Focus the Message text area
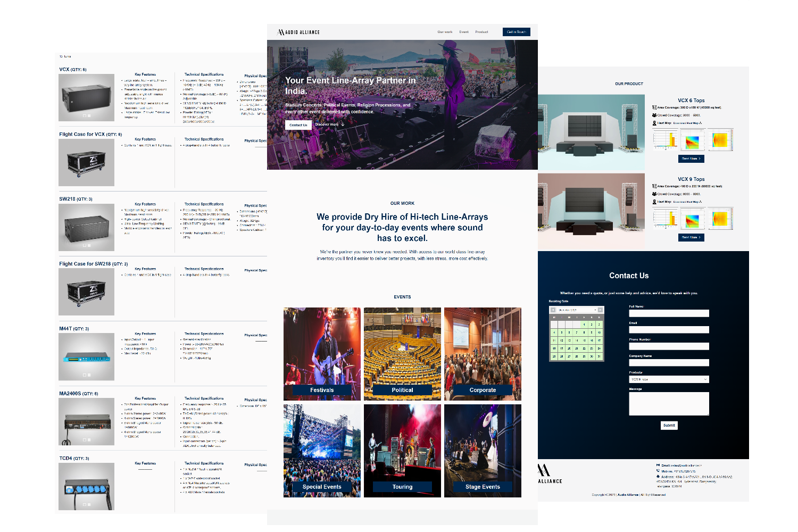The height and width of the screenshot is (532, 798). click(x=669, y=404)
